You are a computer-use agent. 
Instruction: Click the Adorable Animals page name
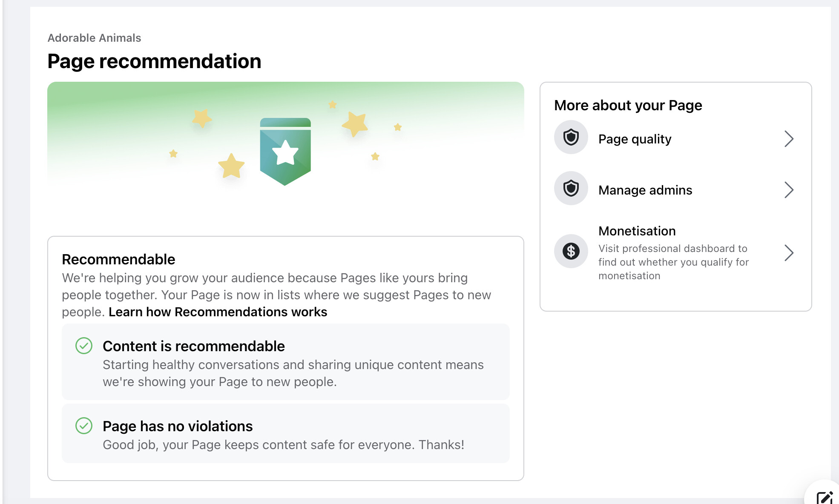pos(94,38)
